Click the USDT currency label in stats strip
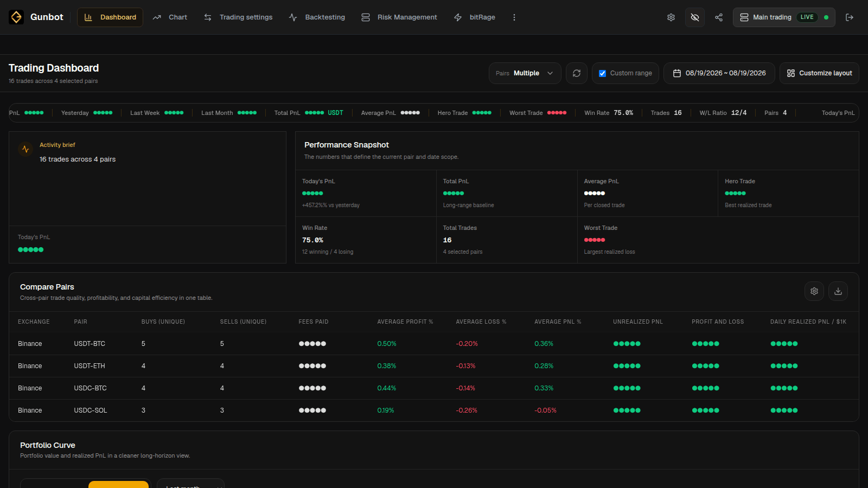Viewport: 868px width, 488px height. [x=335, y=113]
